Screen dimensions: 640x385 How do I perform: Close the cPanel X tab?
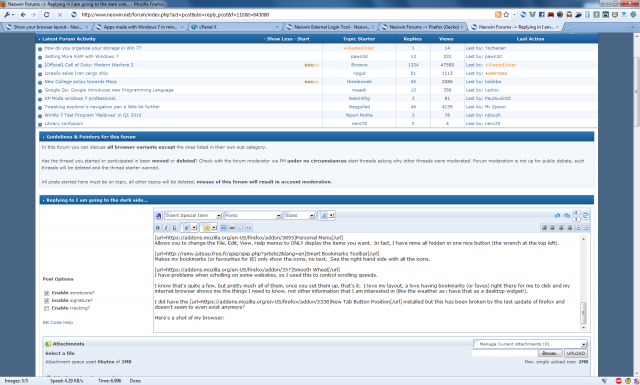pos(277,27)
